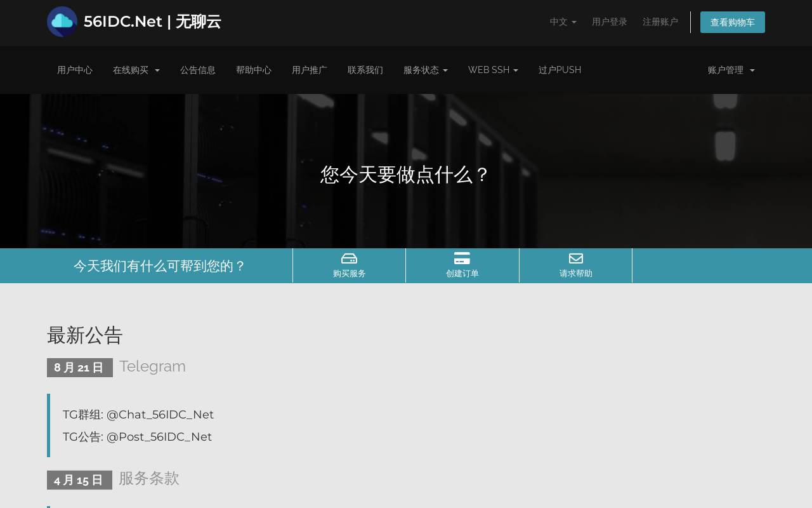Click the 注册账户 link

tap(660, 22)
